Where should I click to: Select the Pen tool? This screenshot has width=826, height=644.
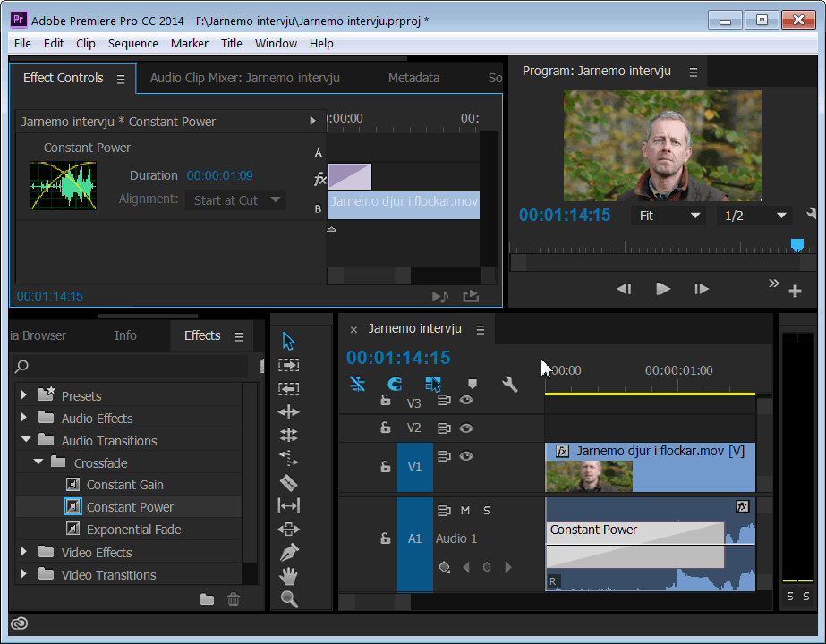coord(289,552)
